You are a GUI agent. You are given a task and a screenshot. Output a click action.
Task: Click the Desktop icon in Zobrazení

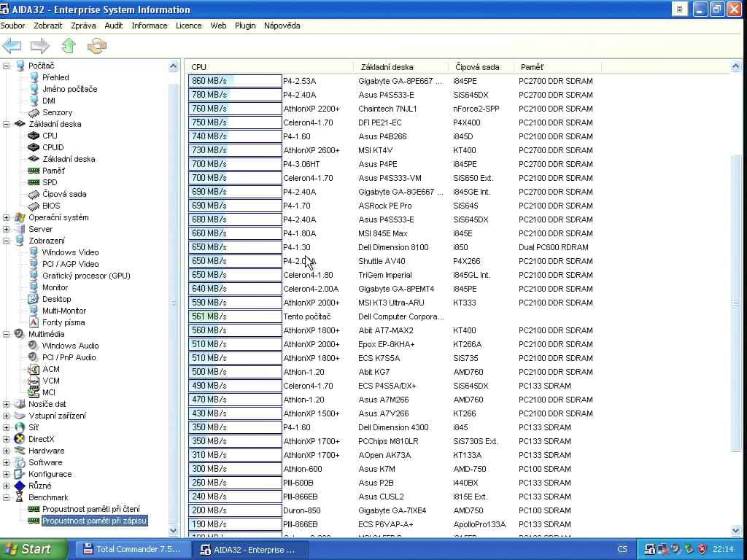point(34,299)
